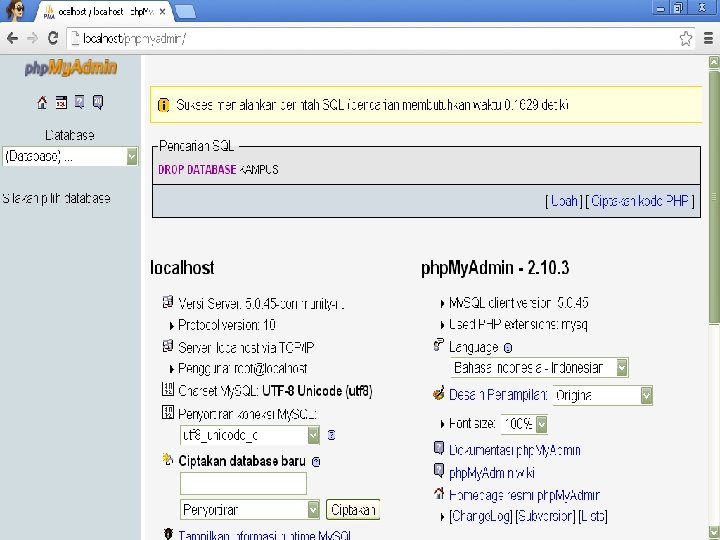
Task: Click the 'localhost' heading
Action: pyautogui.click(x=182, y=268)
